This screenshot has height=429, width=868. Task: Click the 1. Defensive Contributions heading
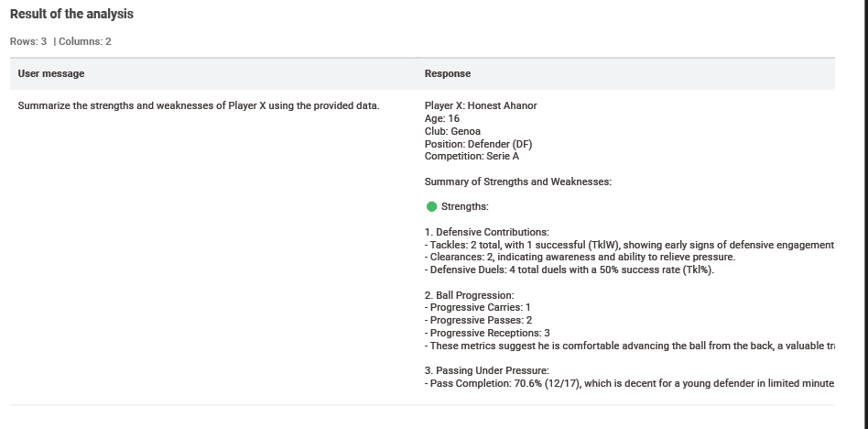[x=486, y=232]
